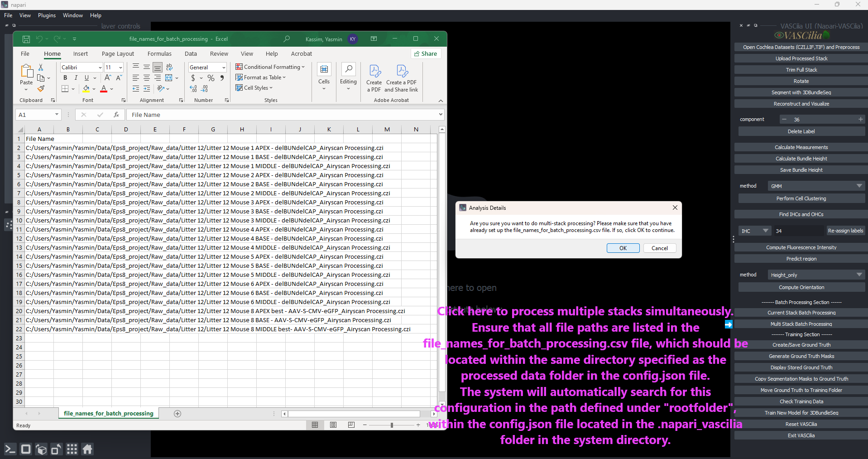Image resolution: width=868 pixels, height=459 pixels.
Task: Toggle Bottom Align in Excel ribbon
Action: tap(158, 67)
